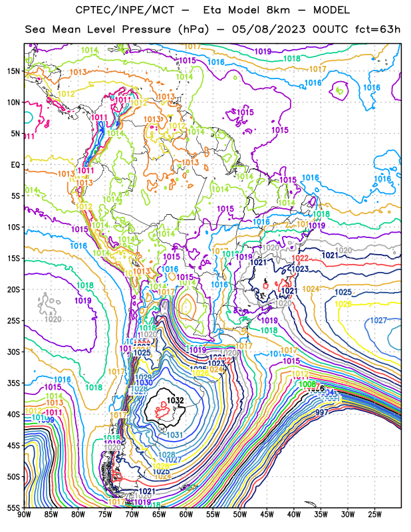Click the '65W' longitude axis label
Viewport: 411px width, 532px height.
(x=159, y=515)
